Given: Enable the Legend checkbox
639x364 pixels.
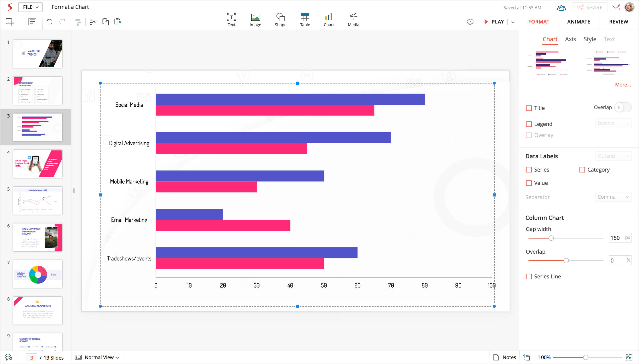Looking at the screenshot, I should pos(529,124).
